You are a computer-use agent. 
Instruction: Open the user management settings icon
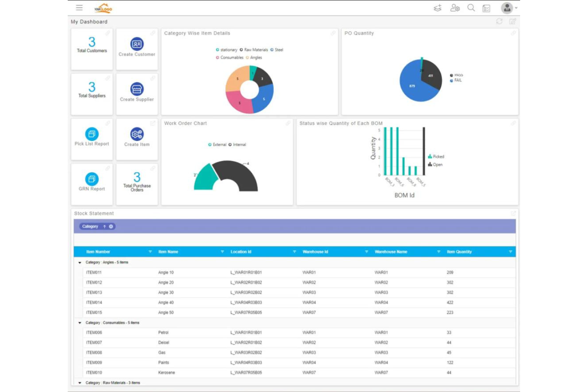pos(455,8)
